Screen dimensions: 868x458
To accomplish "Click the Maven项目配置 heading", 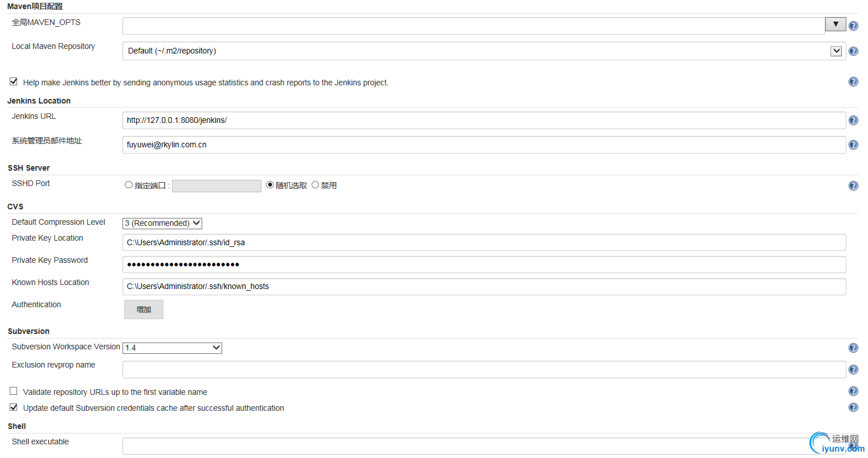I will (35, 6).
